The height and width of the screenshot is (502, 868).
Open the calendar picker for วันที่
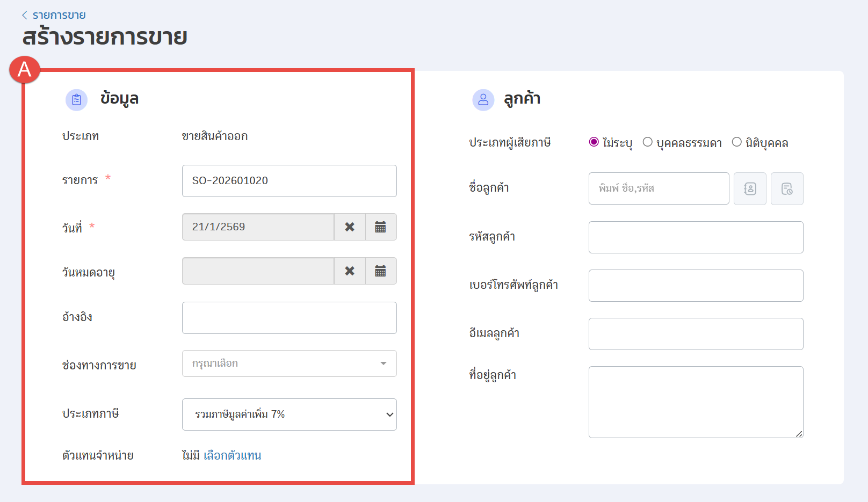click(x=380, y=227)
